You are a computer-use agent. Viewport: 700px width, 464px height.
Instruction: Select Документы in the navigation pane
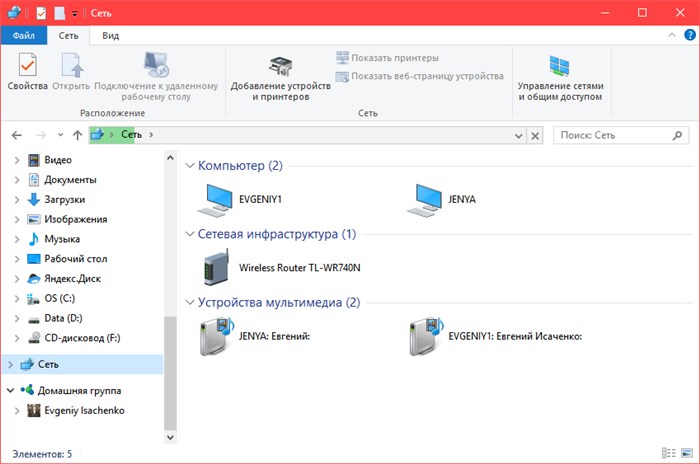click(70, 180)
